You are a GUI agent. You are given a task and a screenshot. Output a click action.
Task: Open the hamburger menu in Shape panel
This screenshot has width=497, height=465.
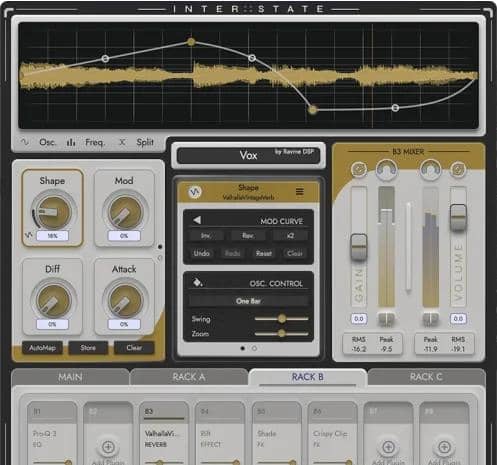pos(300,192)
